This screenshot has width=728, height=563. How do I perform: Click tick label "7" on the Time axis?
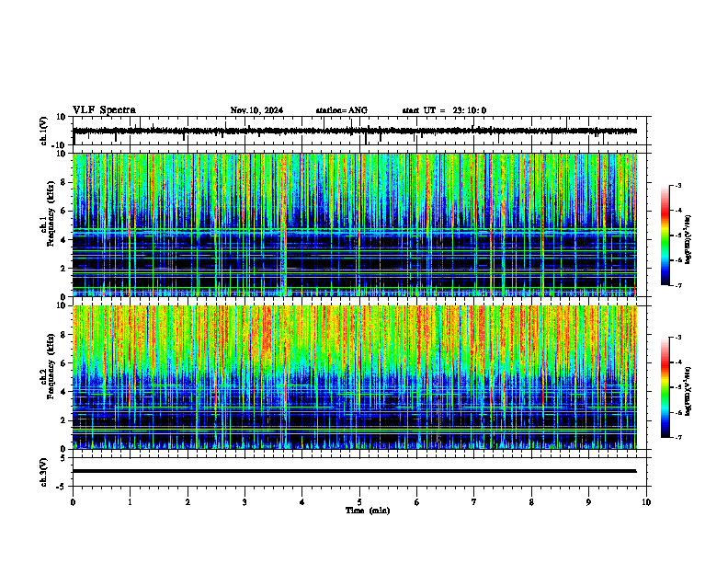pos(474,502)
